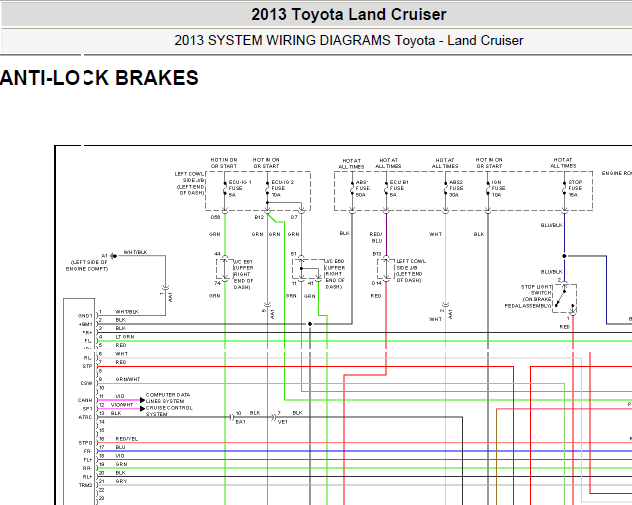Click the 'D56' connector pin label
This screenshot has height=505, width=632.
(216, 217)
